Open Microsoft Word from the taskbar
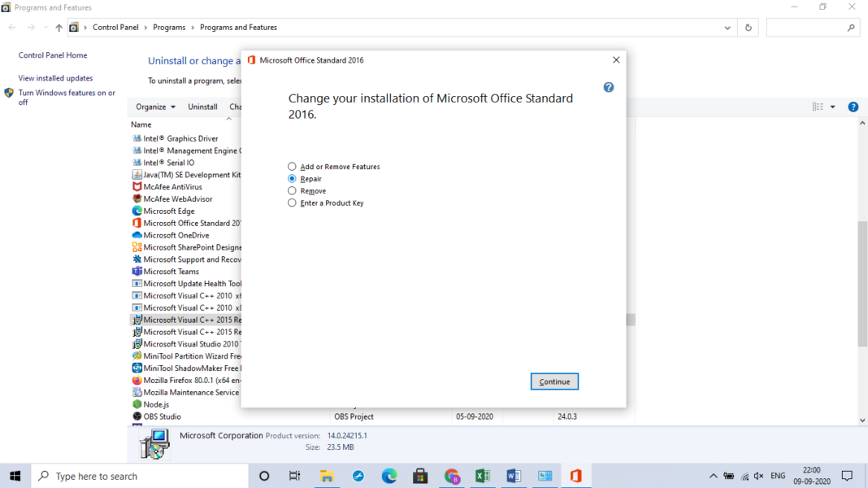The image size is (868, 488). point(514,476)
